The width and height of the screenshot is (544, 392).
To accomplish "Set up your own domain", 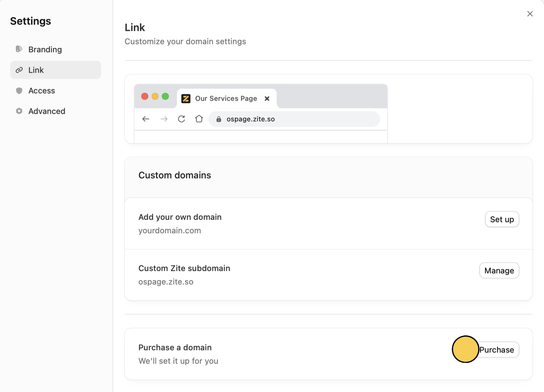I will [502, 219].
